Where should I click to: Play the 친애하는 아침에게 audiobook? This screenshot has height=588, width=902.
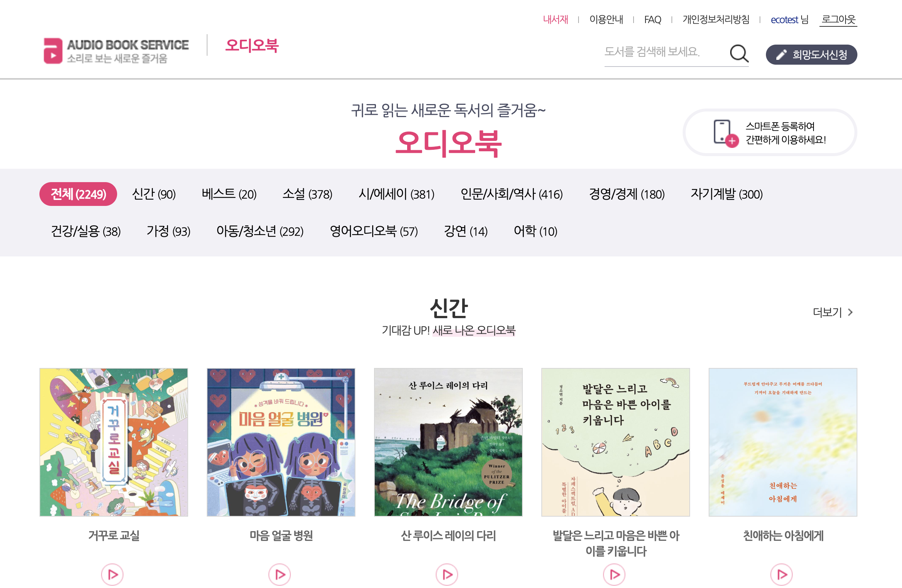pyautogui.click(x=782, y=574)
